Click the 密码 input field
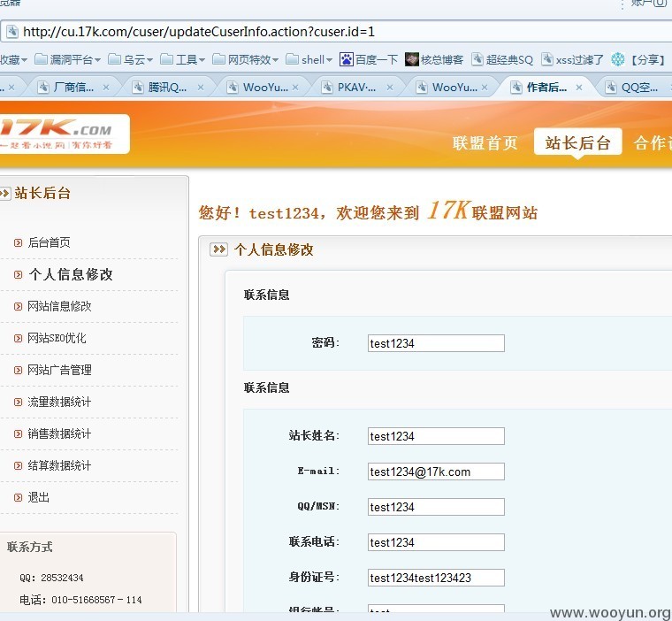 coord(436,343)
